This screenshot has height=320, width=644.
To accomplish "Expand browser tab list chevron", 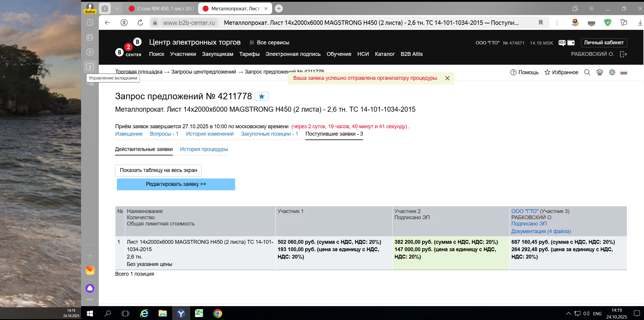I will click(x=117, y=9).
